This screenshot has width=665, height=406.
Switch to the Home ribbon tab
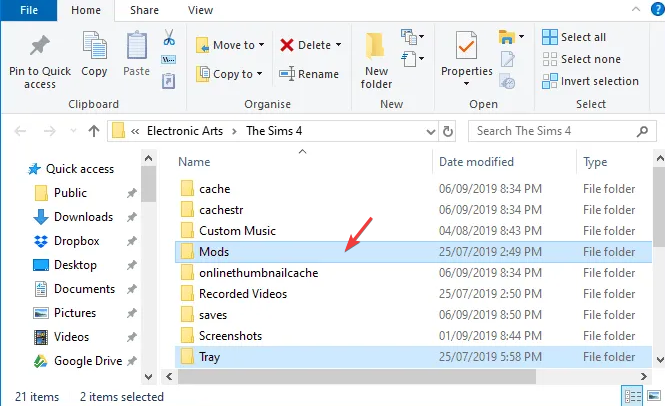click(x=86, y=10)
